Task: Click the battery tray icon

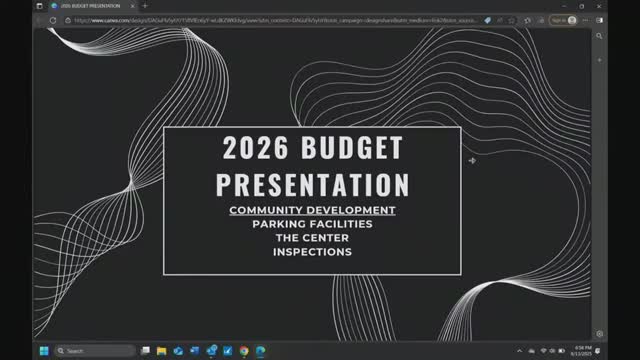Action: [x=562, y=351]
